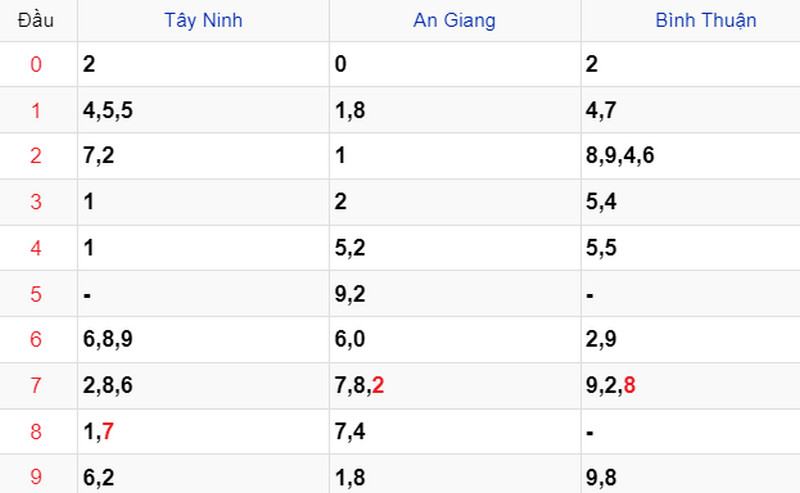Click Tây Ninh cell showing 4,5,5

pyautogui.click(x=108, y=111)
